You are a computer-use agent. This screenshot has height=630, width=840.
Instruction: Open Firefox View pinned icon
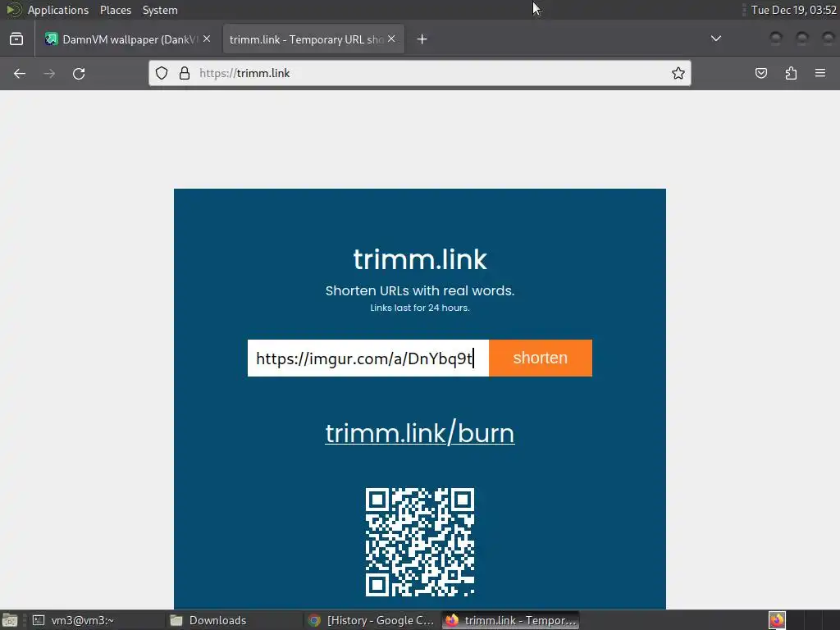[x=16, y=39]
